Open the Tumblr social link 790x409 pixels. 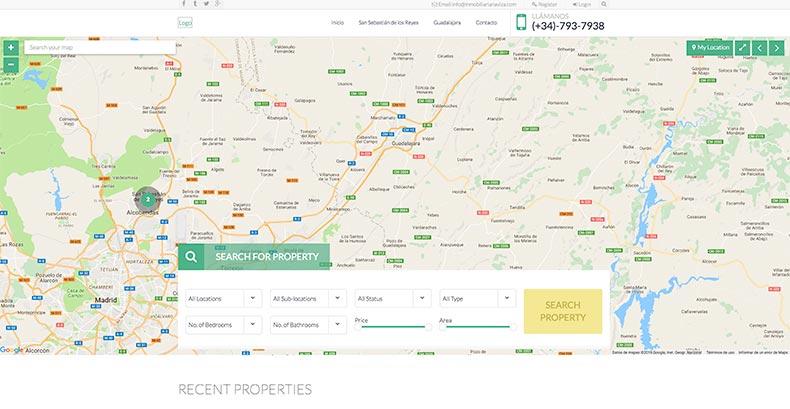[x=195, y=4]
